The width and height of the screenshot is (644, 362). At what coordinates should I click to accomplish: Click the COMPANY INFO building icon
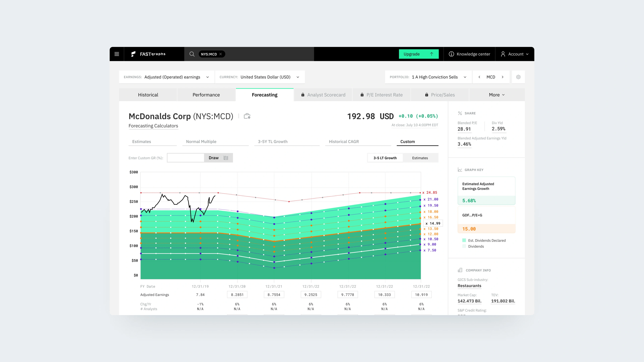pyautogui.click(x=460, y=270)
